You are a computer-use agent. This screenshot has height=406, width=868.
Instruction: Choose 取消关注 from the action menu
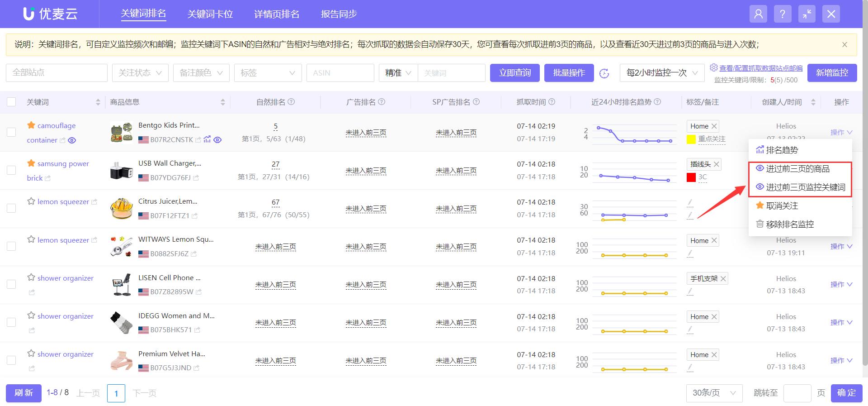(x=800, y=205)
